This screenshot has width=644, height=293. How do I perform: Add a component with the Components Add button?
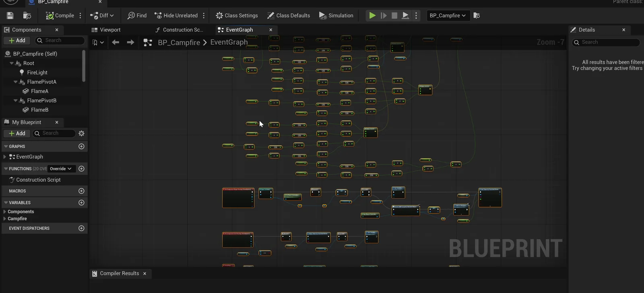(17, 41)
